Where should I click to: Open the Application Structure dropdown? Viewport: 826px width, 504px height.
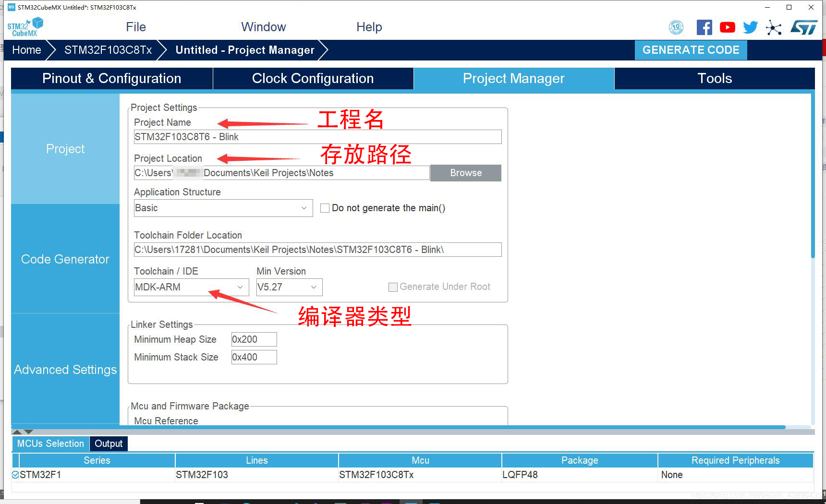pos(223,208)
